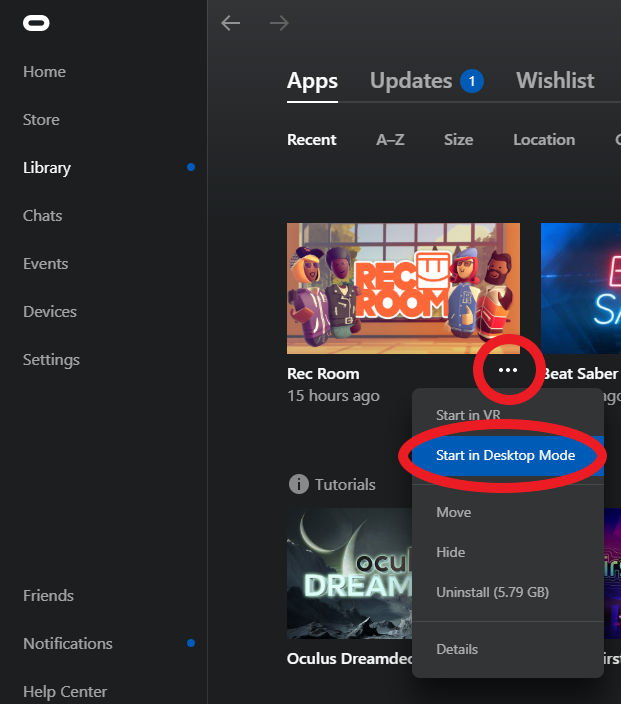Open Settings in the sidebar
Image resolution: width=621 pixels, height=704 pixels.
point(51,360)
